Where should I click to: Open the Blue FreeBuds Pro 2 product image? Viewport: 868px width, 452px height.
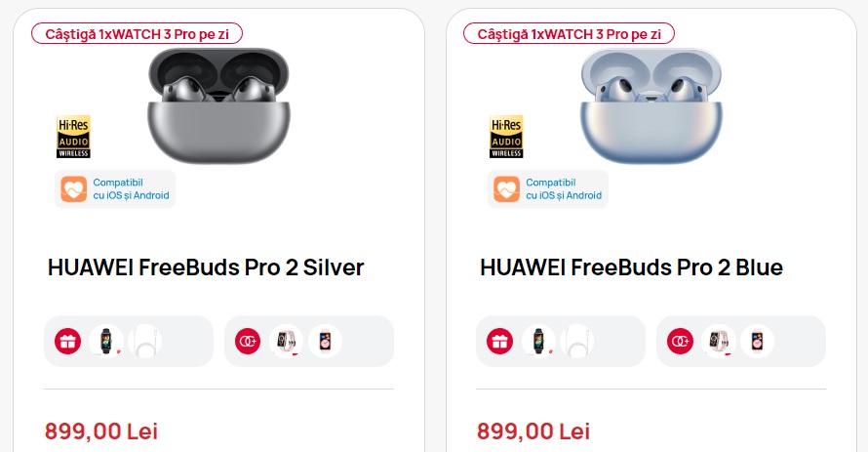click(651, 105)
